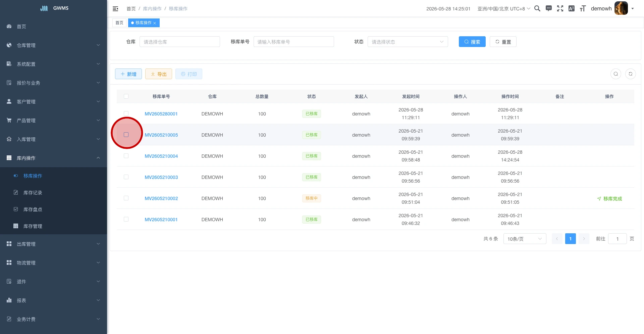Click the 首页 dashboard icon in sidebar
The image size is (644, 334).
pyautogui.click(x=9, y=26)
